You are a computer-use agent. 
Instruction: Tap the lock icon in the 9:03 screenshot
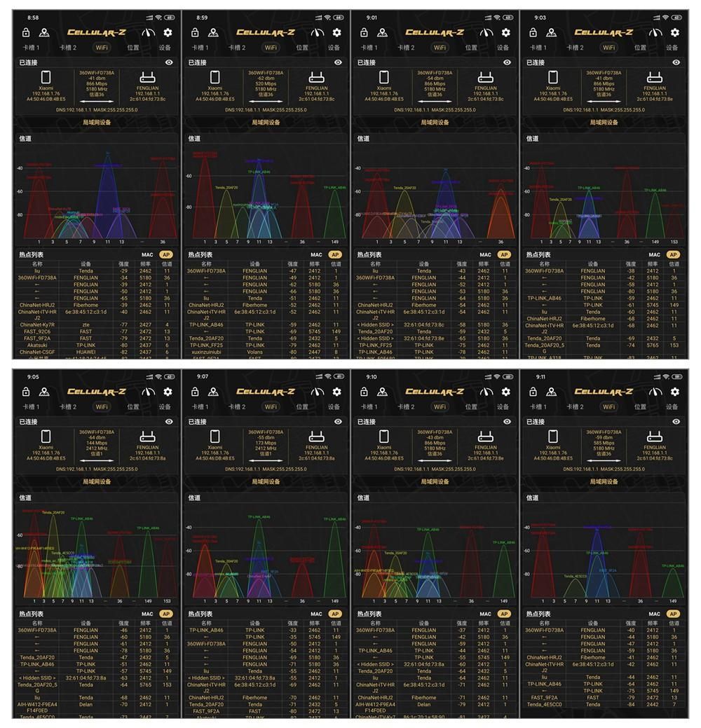pos(533,32)
